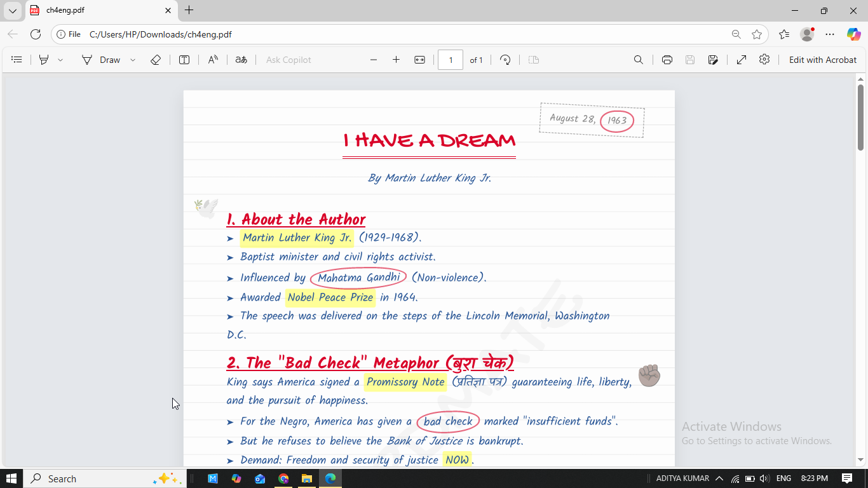Select the Highlight tool
868x488 pixels.
[x=44, y=60]
